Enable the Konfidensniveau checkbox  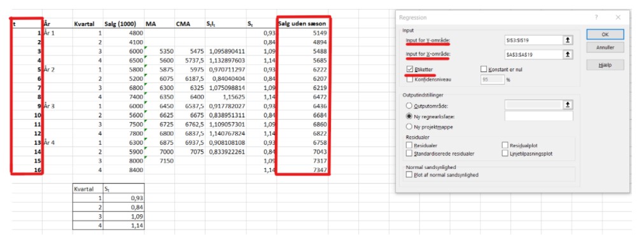(409, 80)
